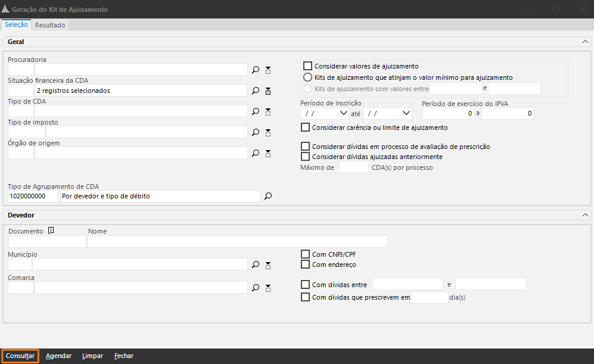Screen dimensions: 594x364
Task: Switch to the Resultado tab
Action: [x=50, y=25]
